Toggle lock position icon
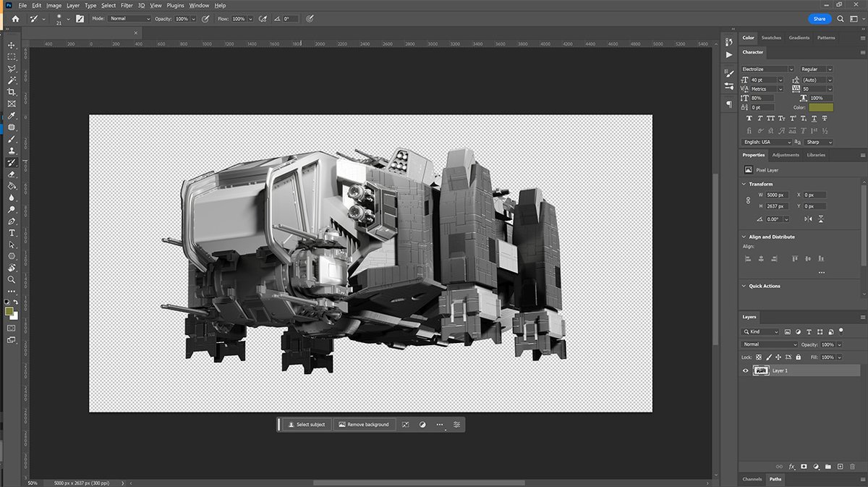Viewport: 868px width, 487px height. 778,357
